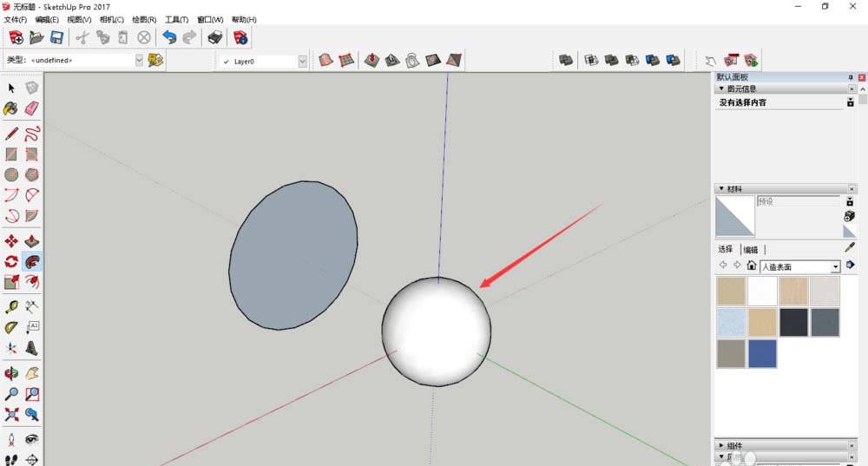Activate the highlighted Follow Me tool
Viewport: 868px width, 466px height.
(x=32, y=261)
